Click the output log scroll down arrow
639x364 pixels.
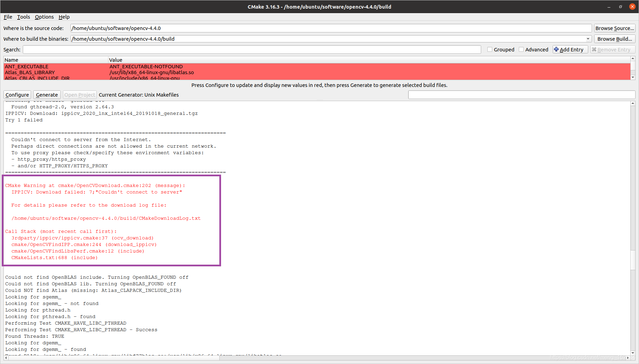(633, 353)
